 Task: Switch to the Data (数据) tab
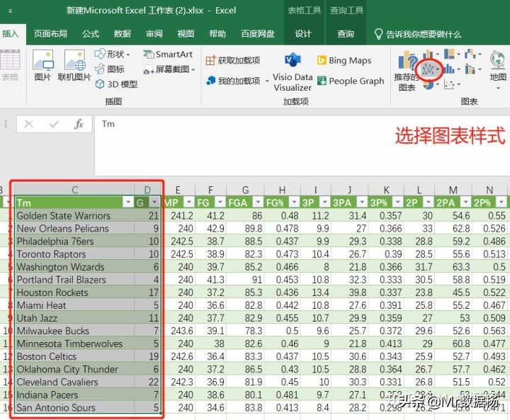[x=123, y=34]
